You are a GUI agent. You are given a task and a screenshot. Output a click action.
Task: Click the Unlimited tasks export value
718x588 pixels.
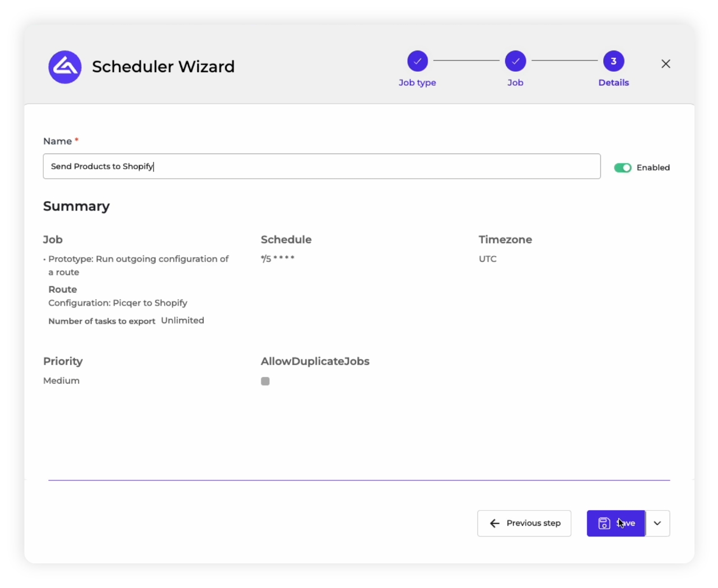click(183, 320)
